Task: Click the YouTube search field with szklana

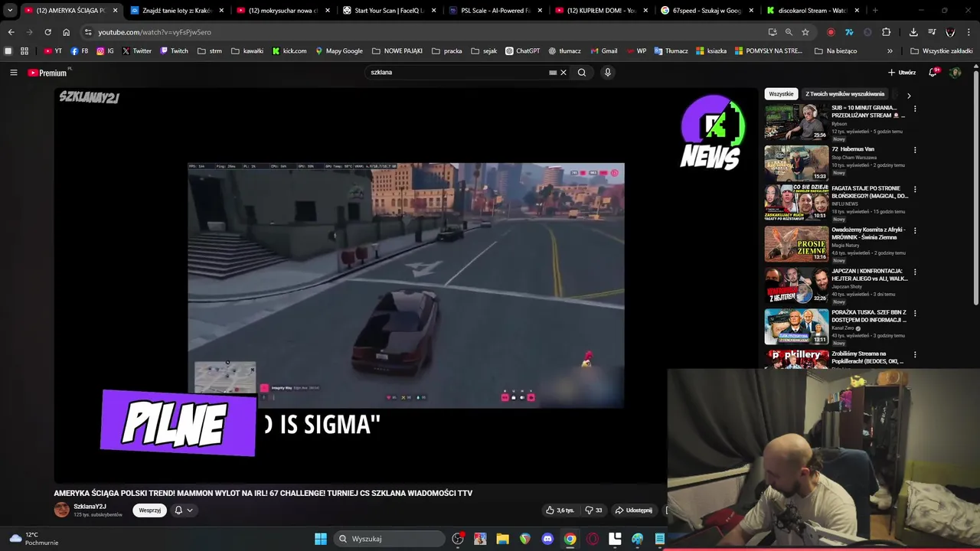Action: [456, 73]
